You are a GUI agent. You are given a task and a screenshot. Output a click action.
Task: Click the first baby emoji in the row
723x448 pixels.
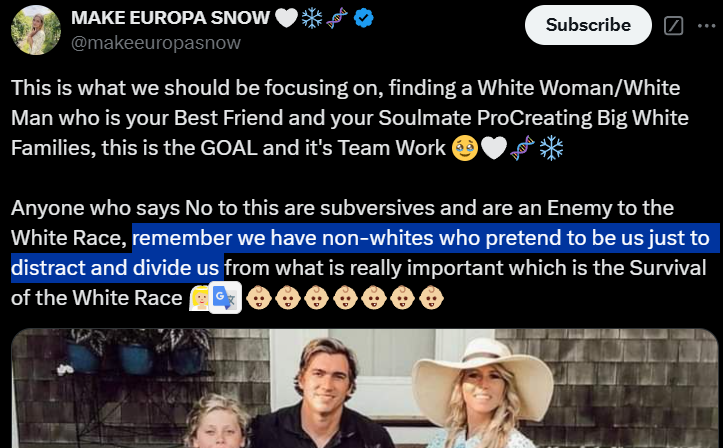pyautogui.click(x=259, y=297)
